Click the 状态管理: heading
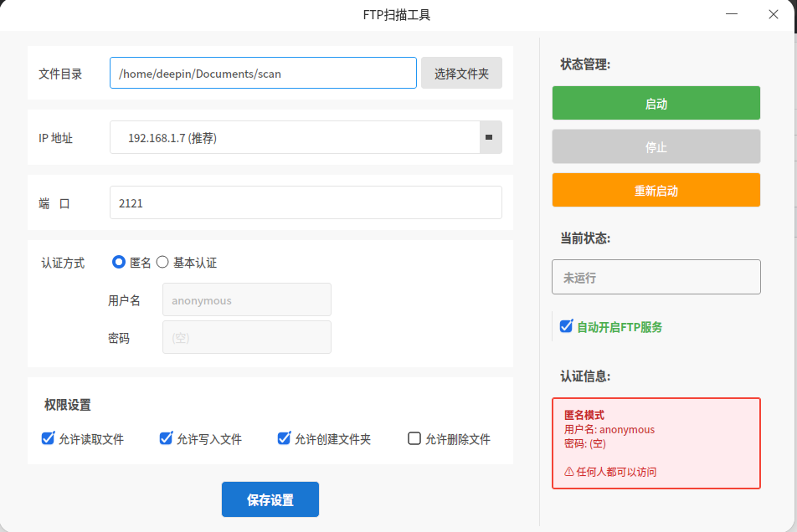This screenshot has height=532, width=797. [585, 64]
